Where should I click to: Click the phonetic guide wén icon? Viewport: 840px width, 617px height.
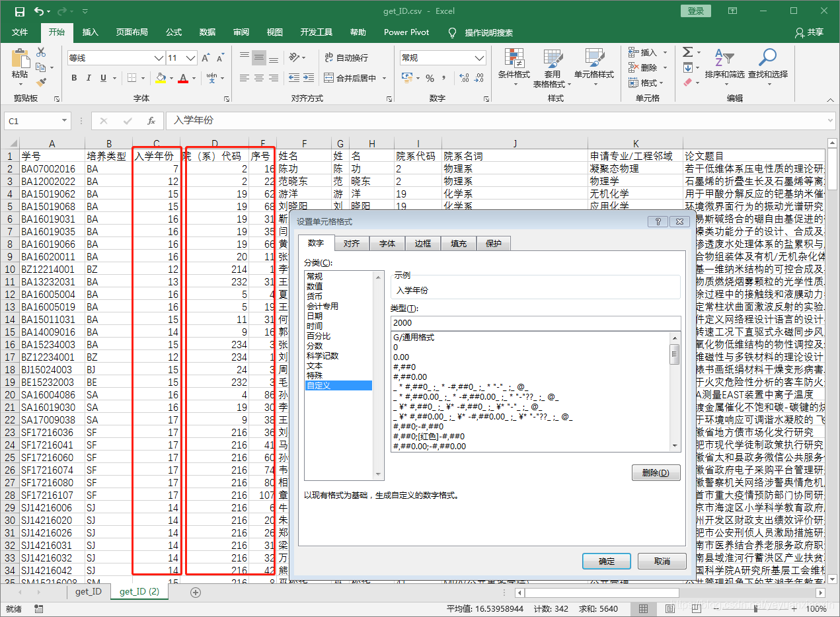(211, 78)
